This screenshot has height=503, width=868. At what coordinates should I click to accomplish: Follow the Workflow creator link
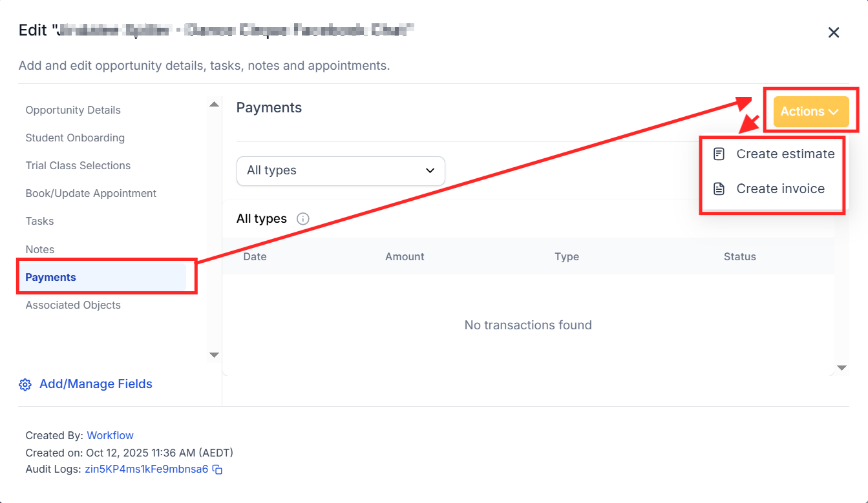(x=110, y=435)
